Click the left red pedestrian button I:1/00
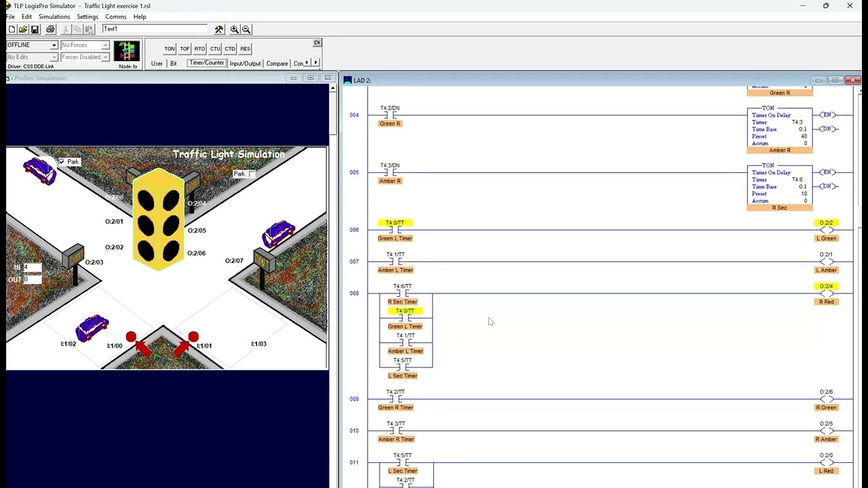The width and height of the screenshot is (868, 488). click(131, 337)
